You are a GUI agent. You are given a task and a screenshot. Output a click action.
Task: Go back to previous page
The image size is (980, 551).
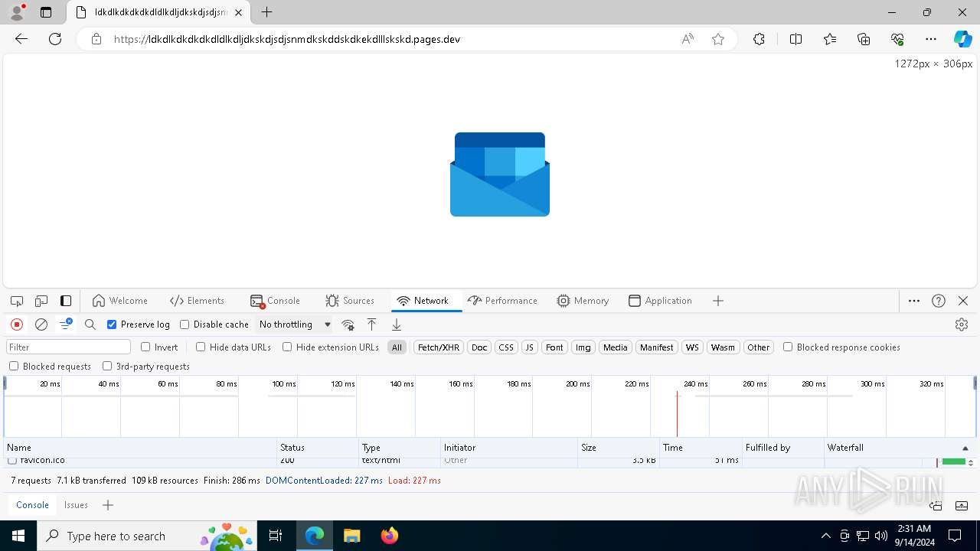coord(21,39)
